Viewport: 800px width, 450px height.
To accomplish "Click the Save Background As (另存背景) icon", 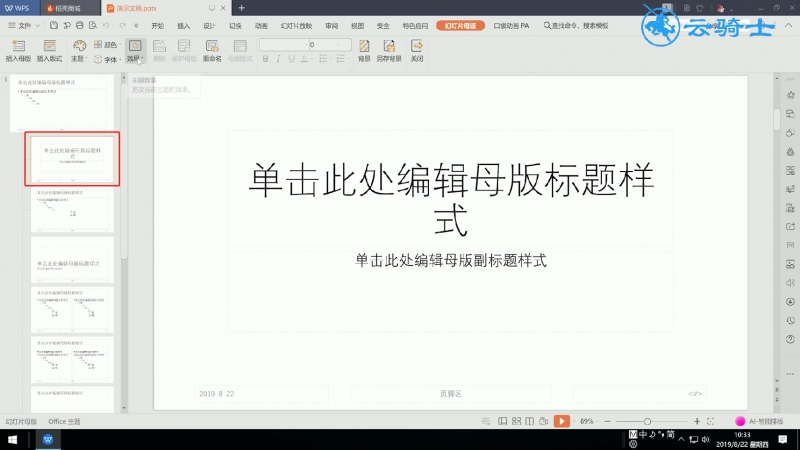I will click(x=389, y=51).
